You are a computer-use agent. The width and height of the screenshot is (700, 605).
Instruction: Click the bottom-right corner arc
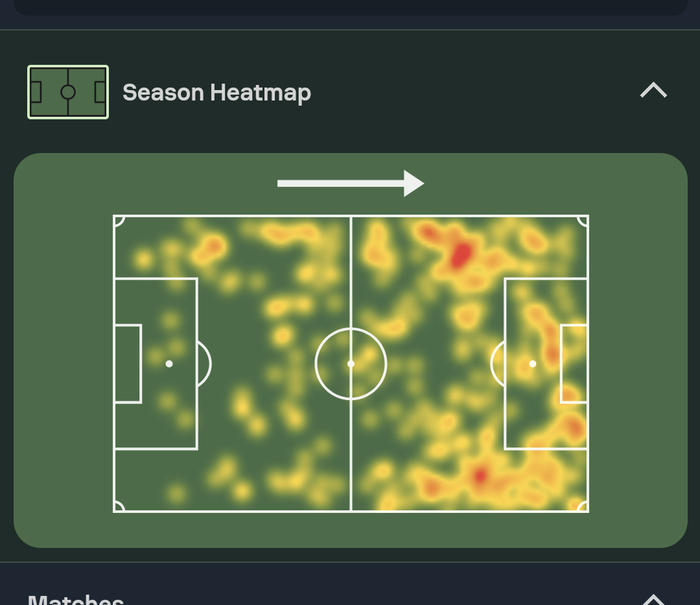[583, 507]
